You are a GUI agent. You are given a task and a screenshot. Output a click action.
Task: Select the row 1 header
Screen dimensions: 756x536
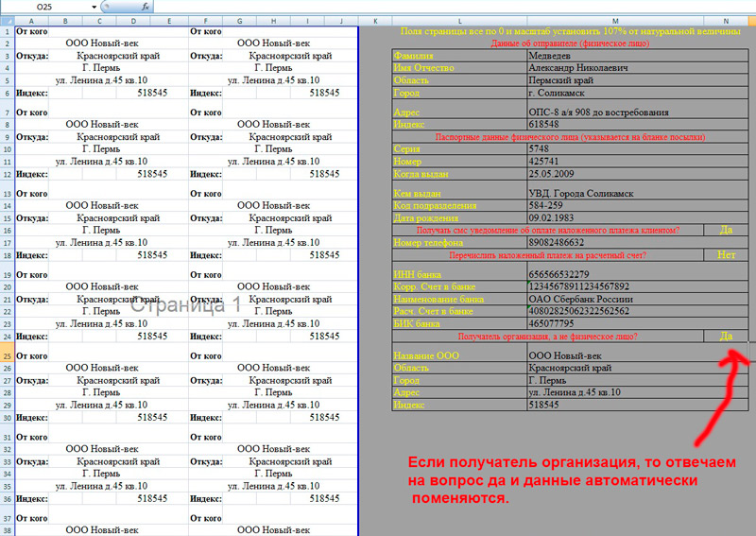7,31
